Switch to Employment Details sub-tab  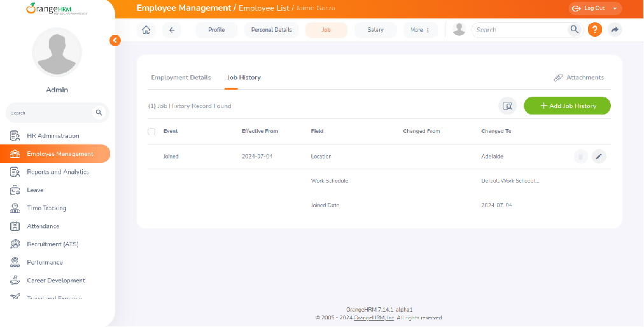coord(181,78)
